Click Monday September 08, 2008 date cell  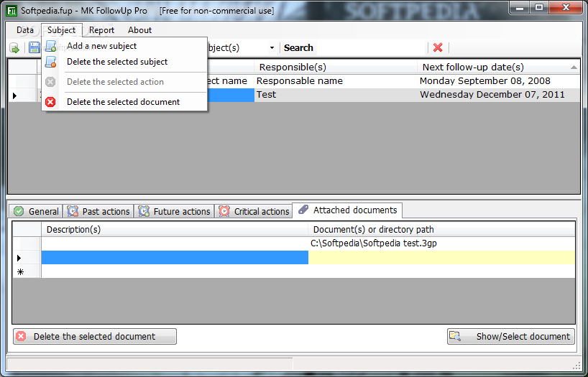coord(499,81)
